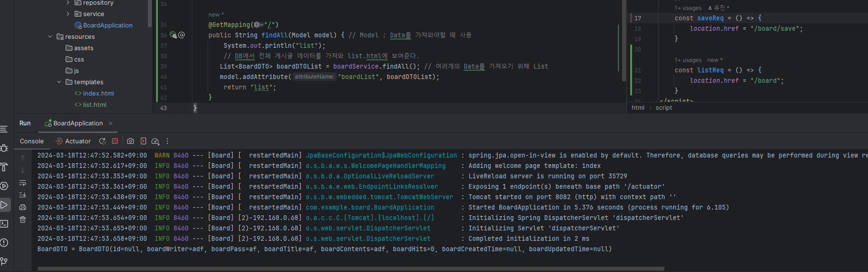This screenshot has width=868, height=272.
Task: Click line number 43 in the editor gutter
Action: 164,108
